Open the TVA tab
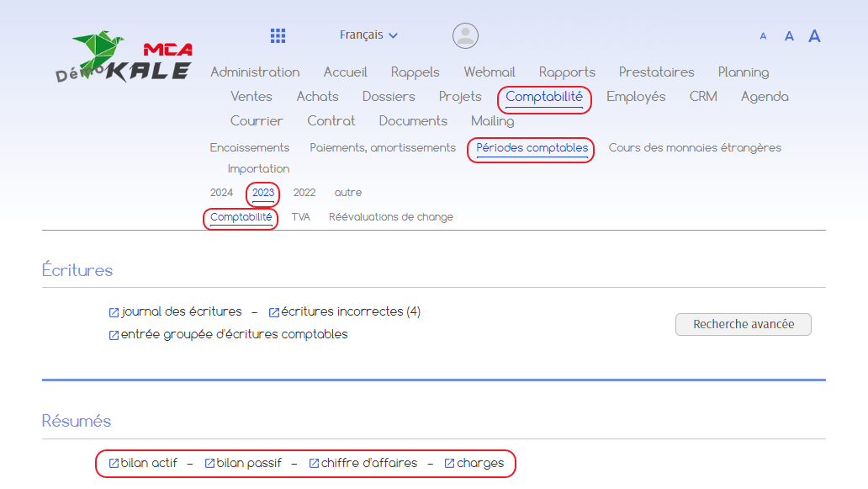 tap(300, 217)
